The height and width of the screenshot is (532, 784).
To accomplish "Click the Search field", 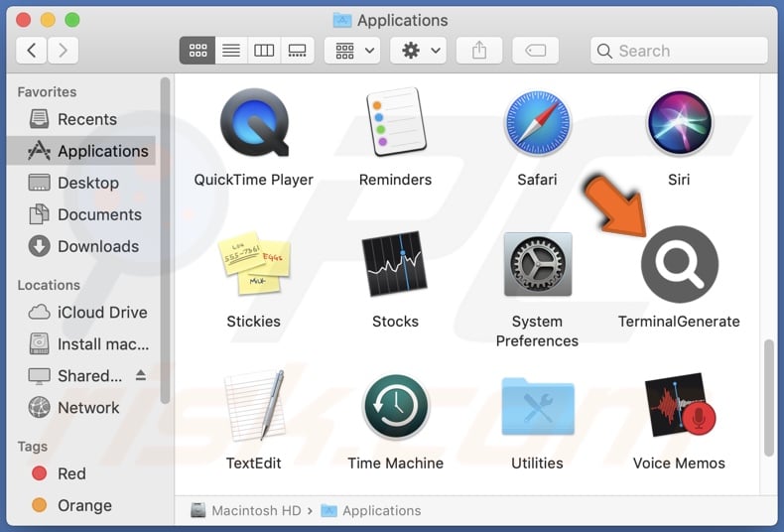I will (679, 51).
